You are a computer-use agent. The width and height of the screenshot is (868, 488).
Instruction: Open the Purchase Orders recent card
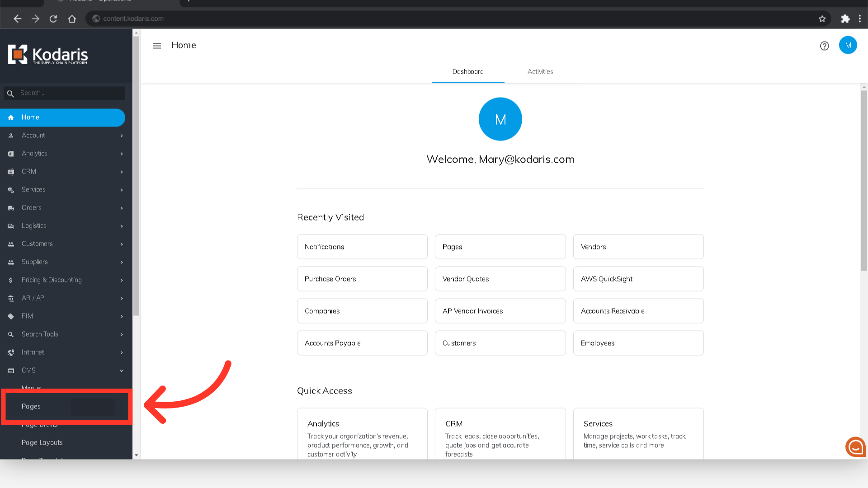[362, 279]
